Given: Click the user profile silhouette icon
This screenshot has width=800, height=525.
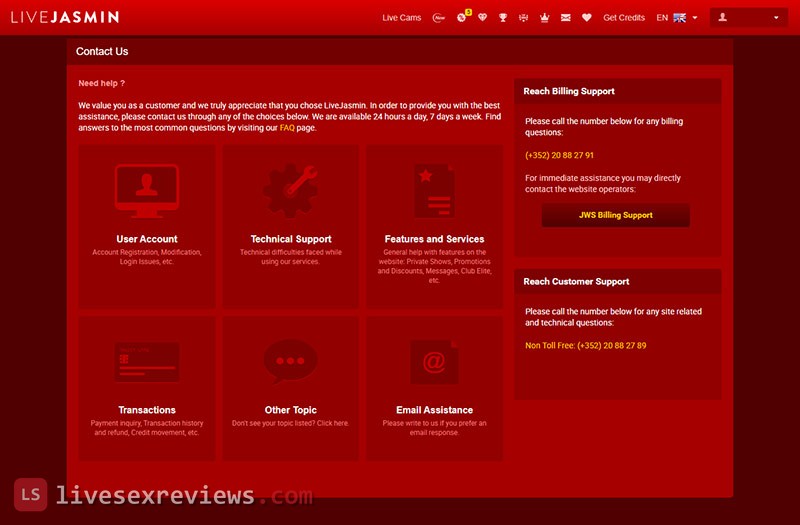Looking at the screenshot, I should (x=722, y=17).
